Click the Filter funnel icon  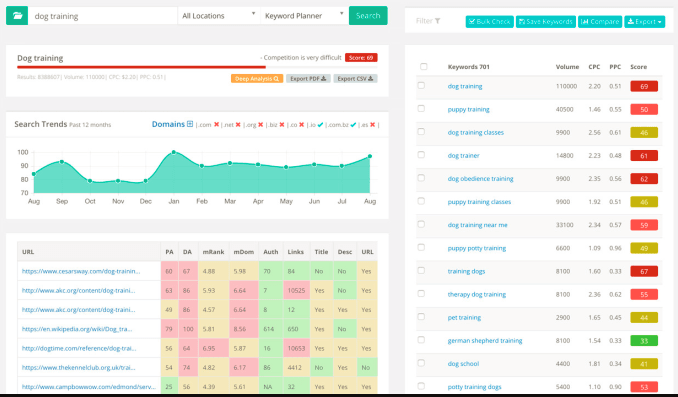[438, 21]
